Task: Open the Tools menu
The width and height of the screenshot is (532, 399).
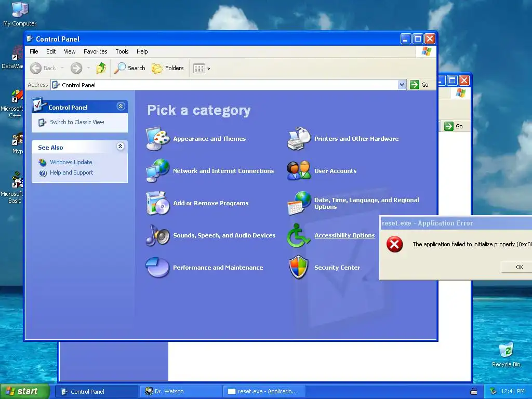Action: [122, 51]
